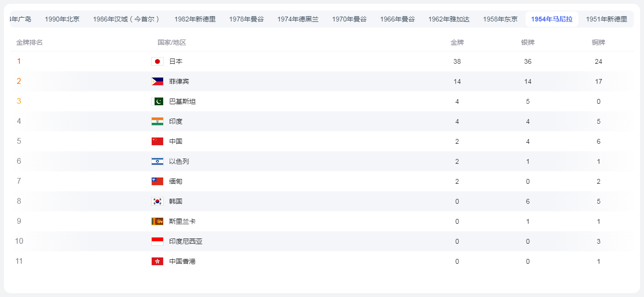The height and width of the screenshot is (297, 644).
Task: Click the country name 巴基斯坦
Action: pyautogui.click(x=183, y=101)
